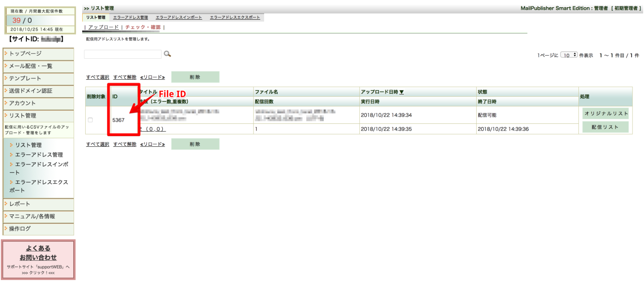Screen dimensions: 644x286
Task: Expand the レポート sidebar section
Action: coord(38,204)
